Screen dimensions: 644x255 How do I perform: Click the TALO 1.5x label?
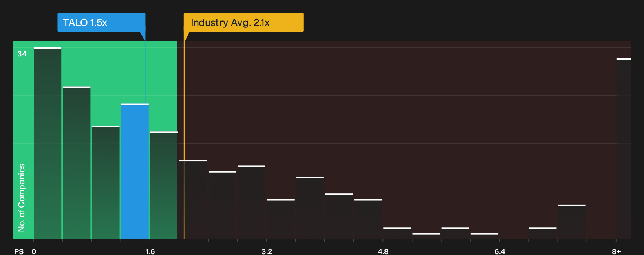point(101,22)
